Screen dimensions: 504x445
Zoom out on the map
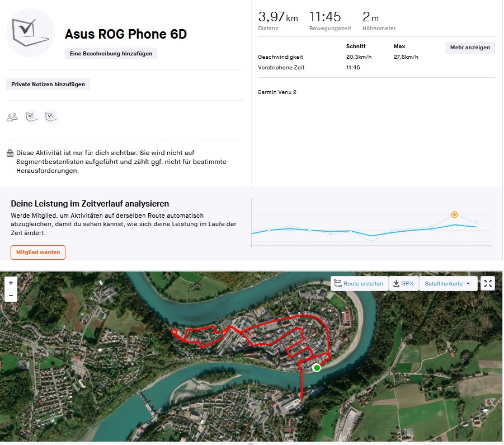tap(11, 296)
